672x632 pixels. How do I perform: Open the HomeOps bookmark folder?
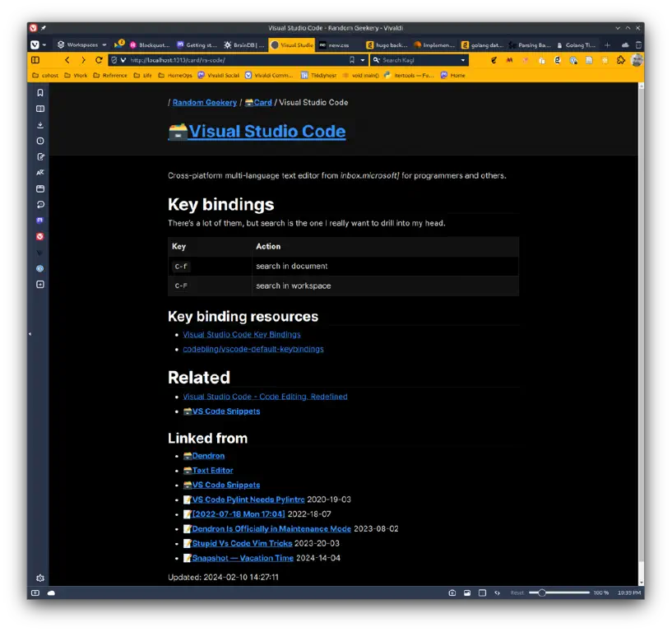point(175,75)
